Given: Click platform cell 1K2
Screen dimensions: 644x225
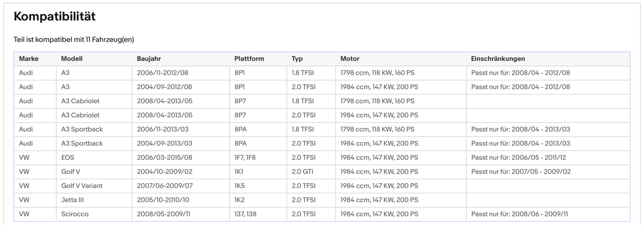Looking at the screenshot, I should pyautogui.click(x=258, y=200).
